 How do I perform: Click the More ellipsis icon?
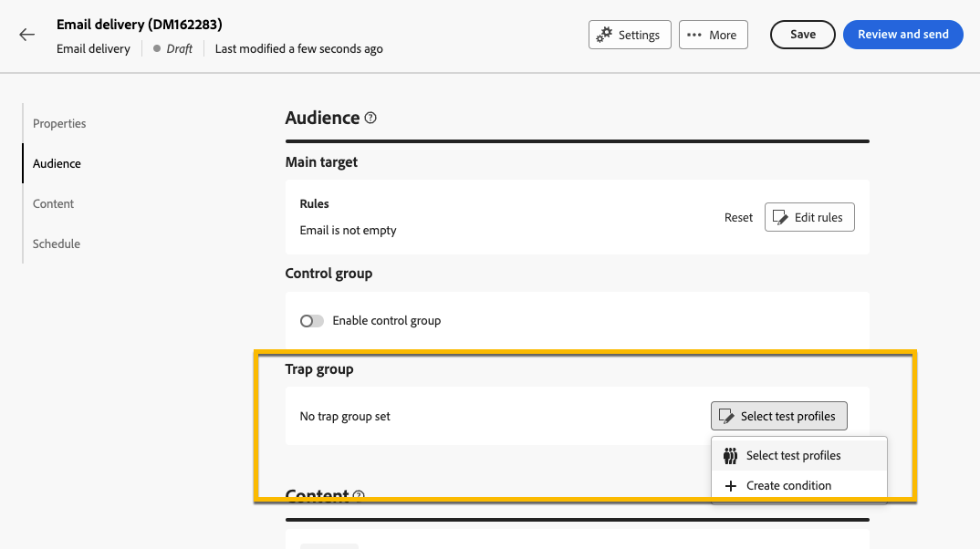point(694,35)
